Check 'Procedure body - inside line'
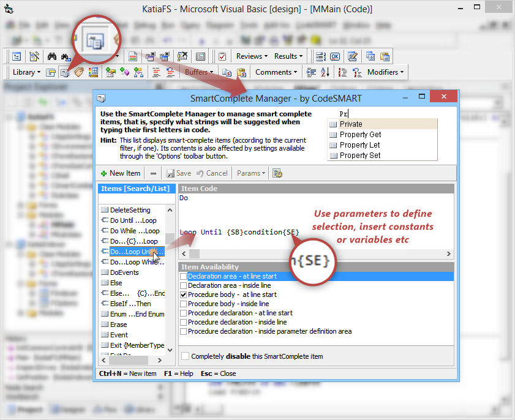Screen dimensions: 515x420 click(x=184, y=304)
